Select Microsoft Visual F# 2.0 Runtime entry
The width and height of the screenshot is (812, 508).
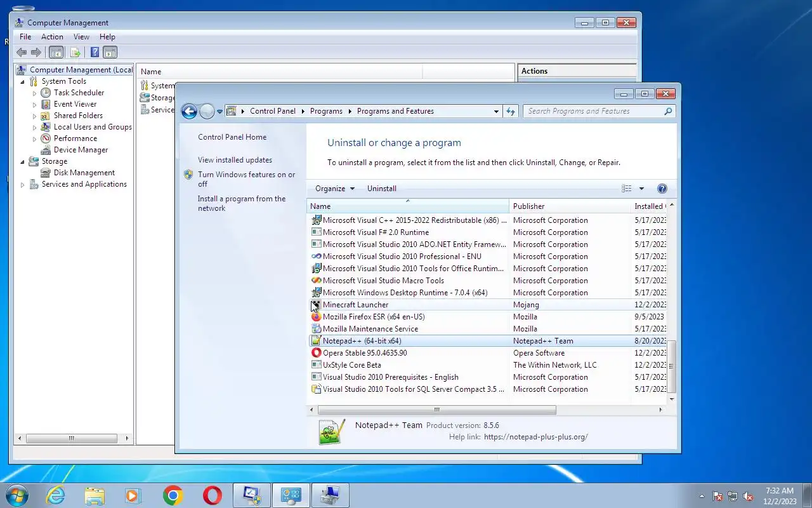tap(488, 232)
